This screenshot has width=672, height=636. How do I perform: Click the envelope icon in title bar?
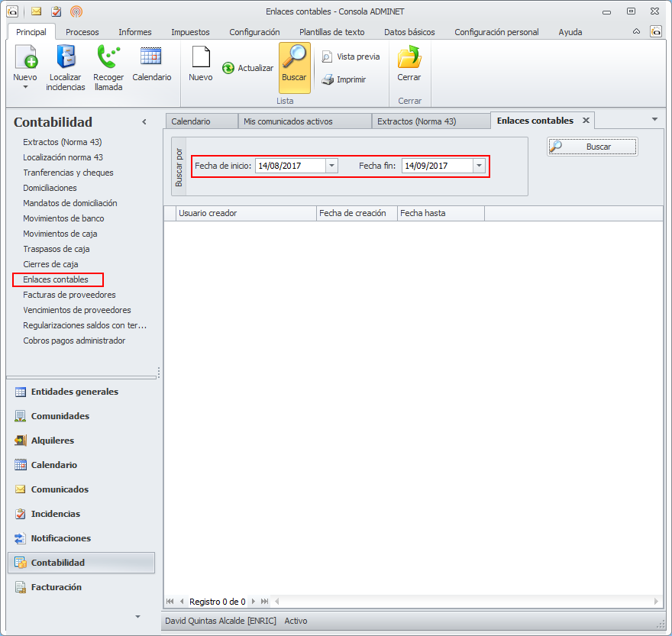pos(37,11)
